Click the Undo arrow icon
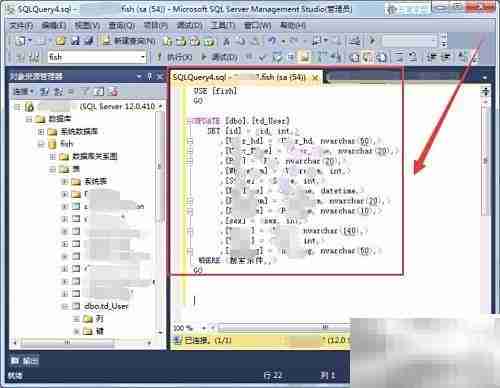500x388 pixels. click(272, 41)
